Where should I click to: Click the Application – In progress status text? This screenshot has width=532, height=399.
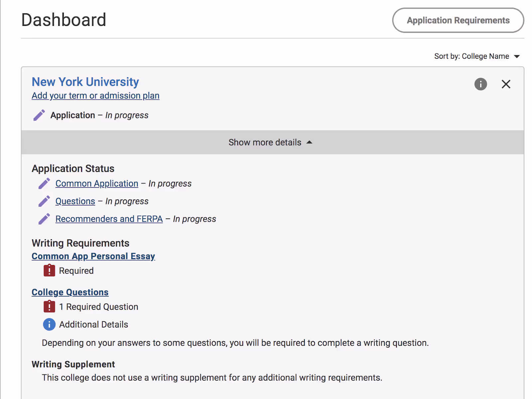click(99, 115)
